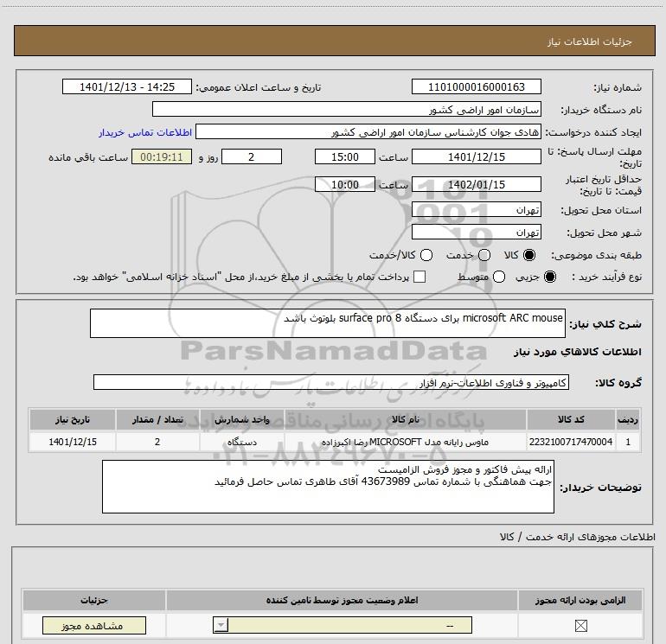Click the جزئیات اطلاعات نیاز page title
The width and height of the screenshot is (666, 644).
[590, 41]
